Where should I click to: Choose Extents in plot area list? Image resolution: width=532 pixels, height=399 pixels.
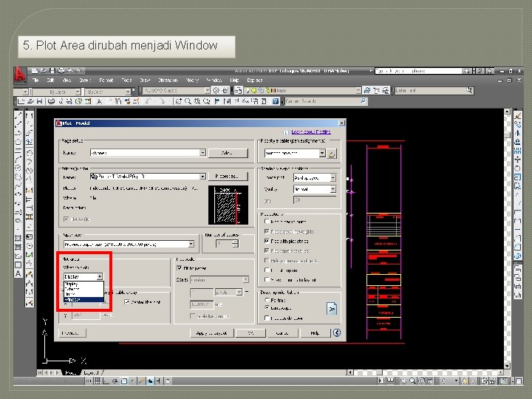coord(83,289)
